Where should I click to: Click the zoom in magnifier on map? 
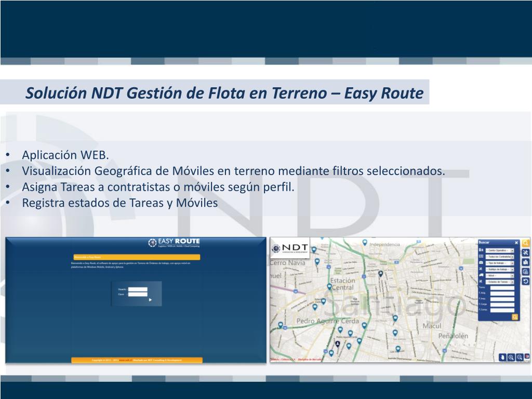(x=511, y=357)
